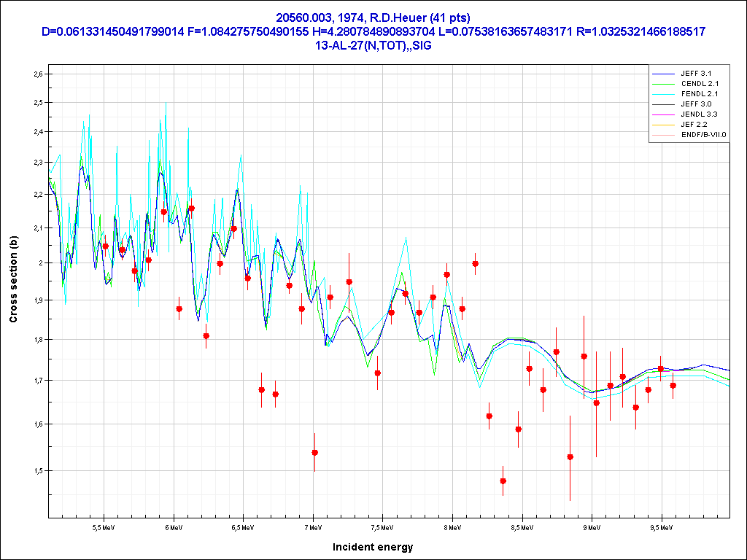Click the plot title naming R.D.Heuer
This screenshot has width=747, height=560.
[373, 17]
